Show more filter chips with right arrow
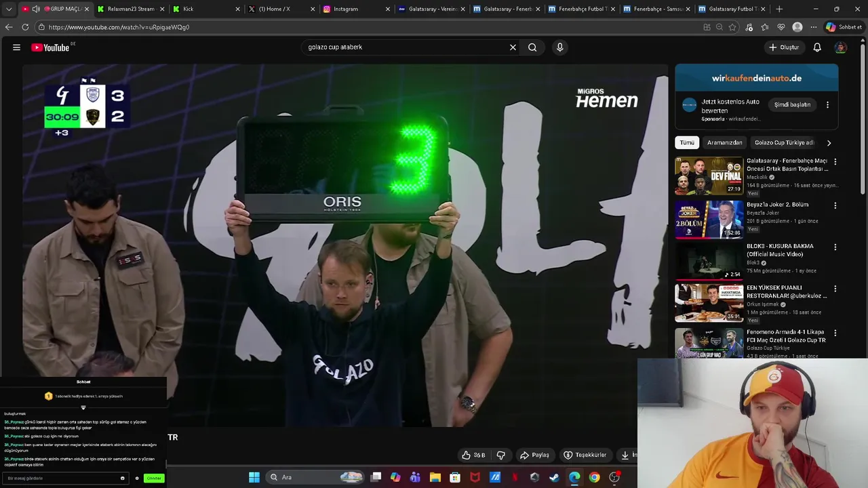The height and width of the screenshot is (488, 868). point(829,143)
